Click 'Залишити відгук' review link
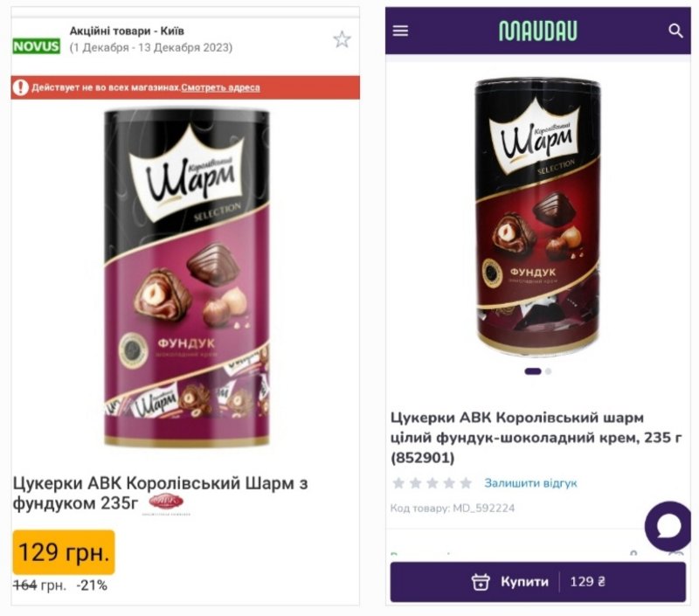Image resolution: width=699 pixels, height=616 pixels. click(x=530, y=482)
